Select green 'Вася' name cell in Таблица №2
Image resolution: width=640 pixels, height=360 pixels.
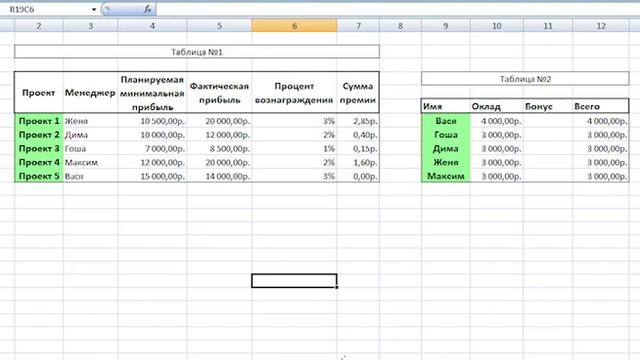tap(446, 121)
